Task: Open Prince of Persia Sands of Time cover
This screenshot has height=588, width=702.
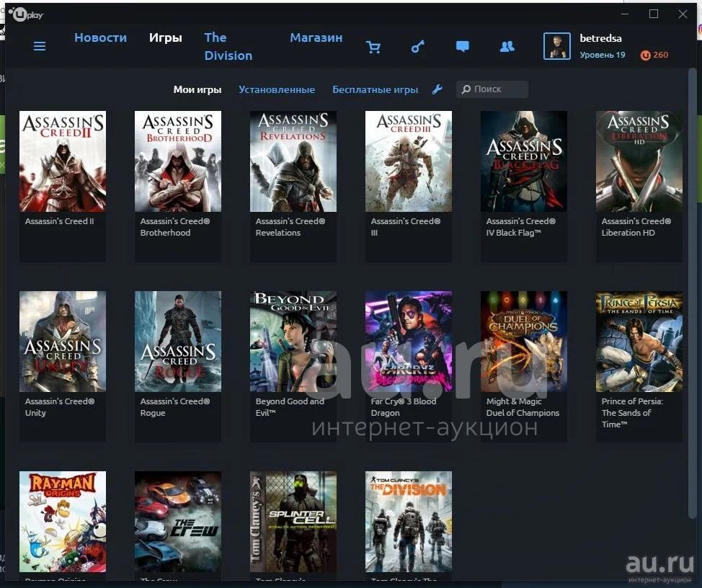Action: point(639,342)
